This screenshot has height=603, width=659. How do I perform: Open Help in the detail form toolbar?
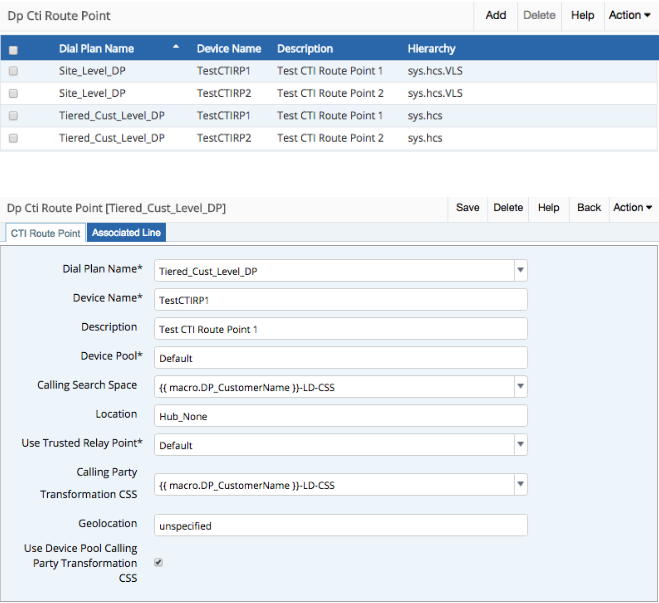click(x=548, y=208)
